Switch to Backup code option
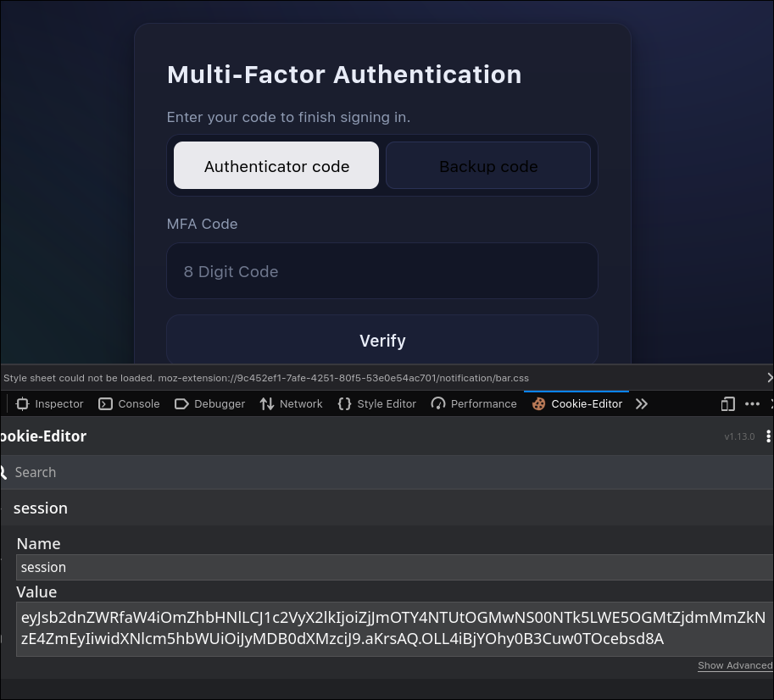 [488, 166]
